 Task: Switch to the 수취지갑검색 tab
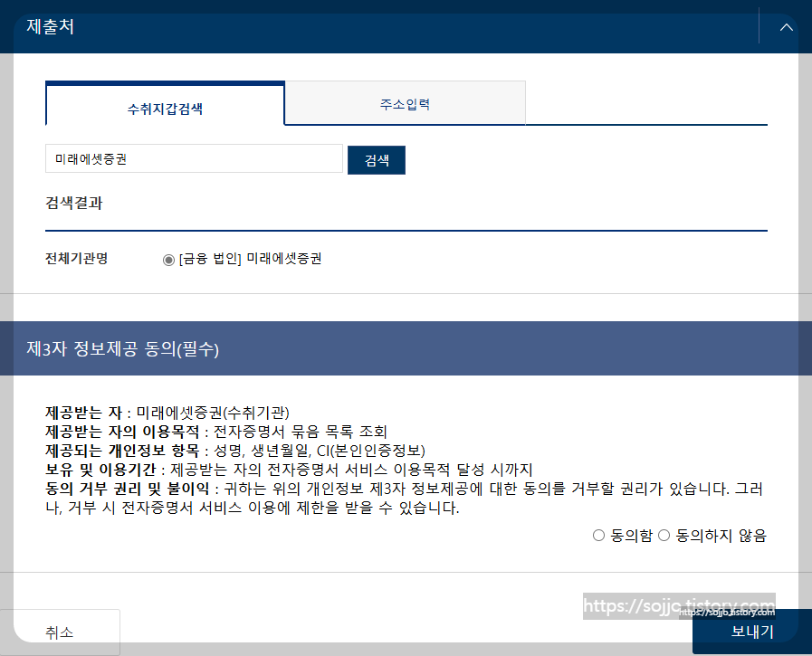click(165, 103)
